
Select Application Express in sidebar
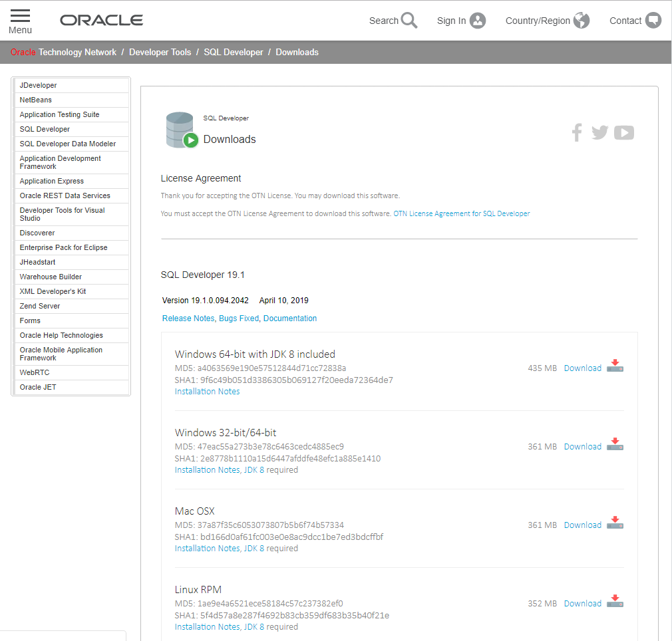(72, 181)
